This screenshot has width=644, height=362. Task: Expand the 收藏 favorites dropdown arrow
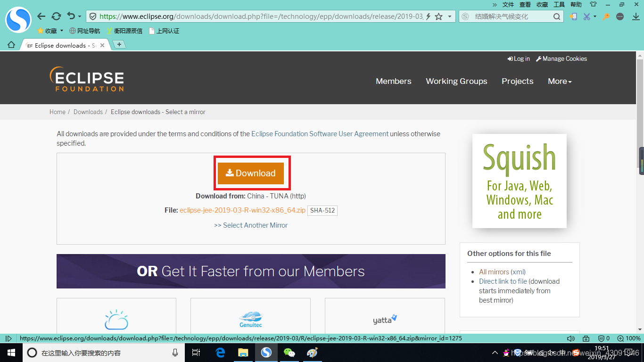(62, 31)
